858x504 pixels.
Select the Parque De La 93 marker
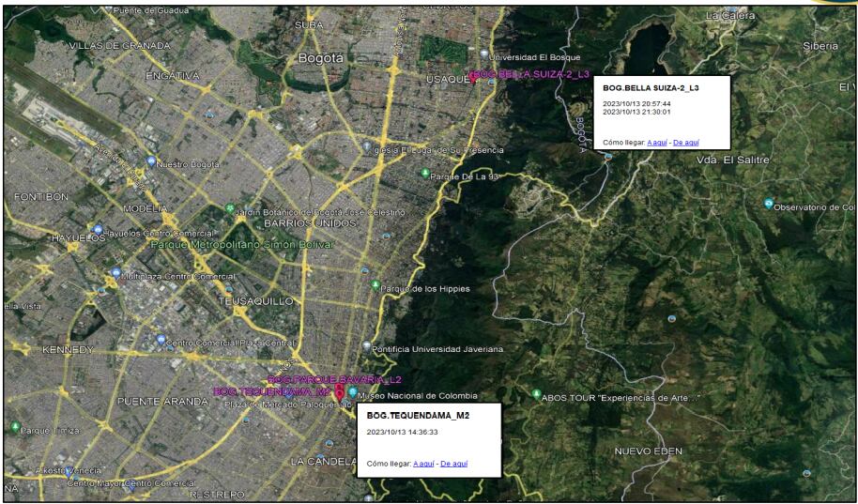click(425, 173)
